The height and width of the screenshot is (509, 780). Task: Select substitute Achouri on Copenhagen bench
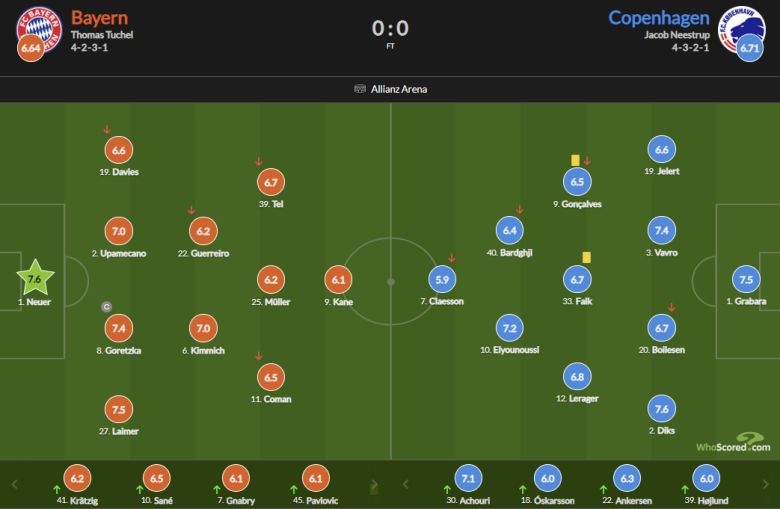click(x=468, y=479)
